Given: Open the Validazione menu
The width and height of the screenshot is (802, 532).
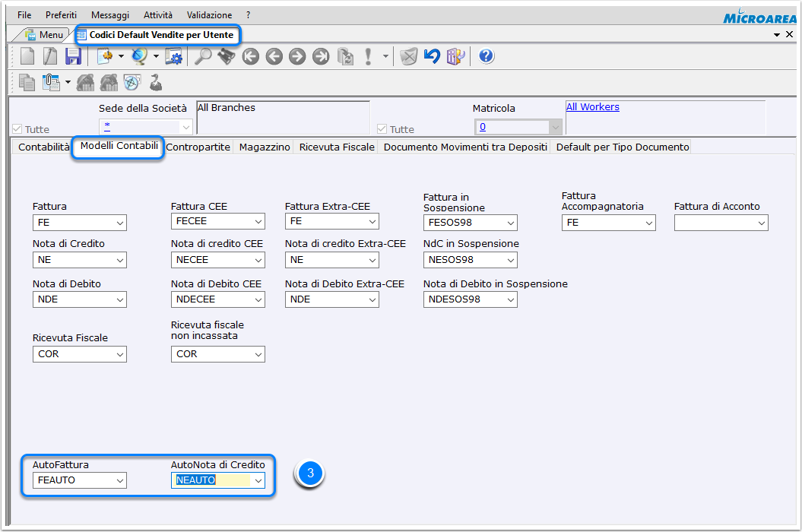Looking at the screenshot, I should click(209, 15).
